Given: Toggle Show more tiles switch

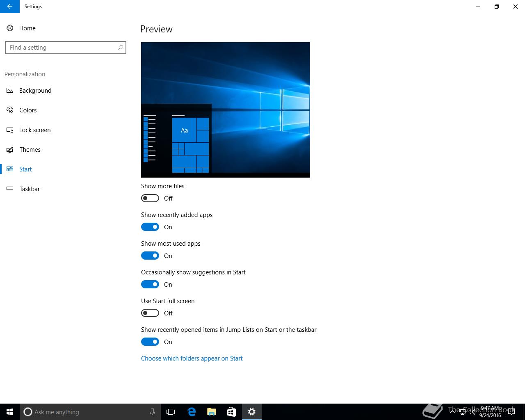Looking at the screenshot, I should [x=150, y=198].
